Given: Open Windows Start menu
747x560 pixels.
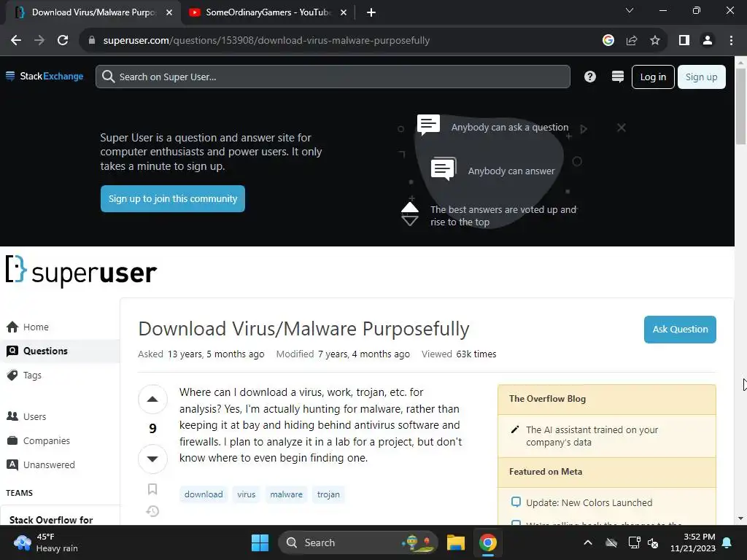Looking at the screenshot, I should (260, 542).
